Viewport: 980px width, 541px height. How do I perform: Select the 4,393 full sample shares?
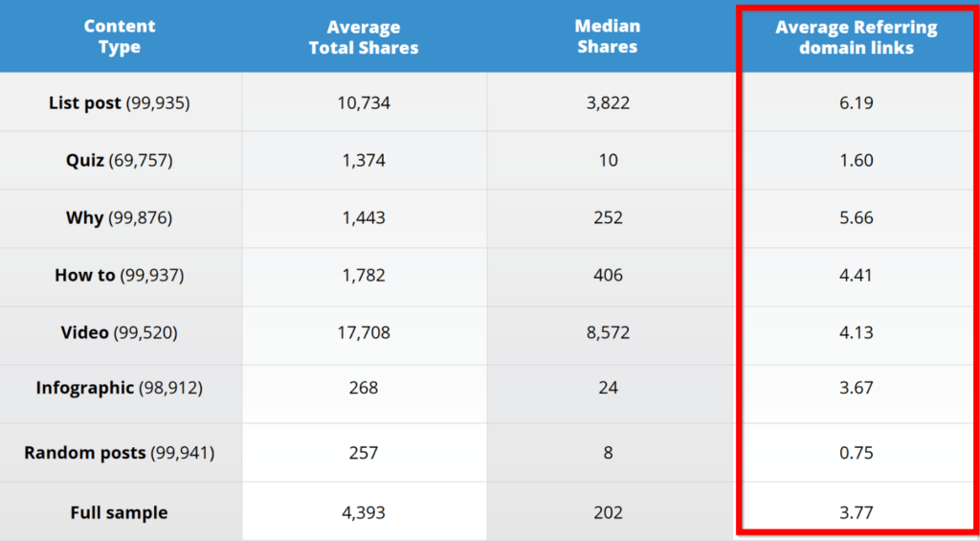(x=364, y=513)
